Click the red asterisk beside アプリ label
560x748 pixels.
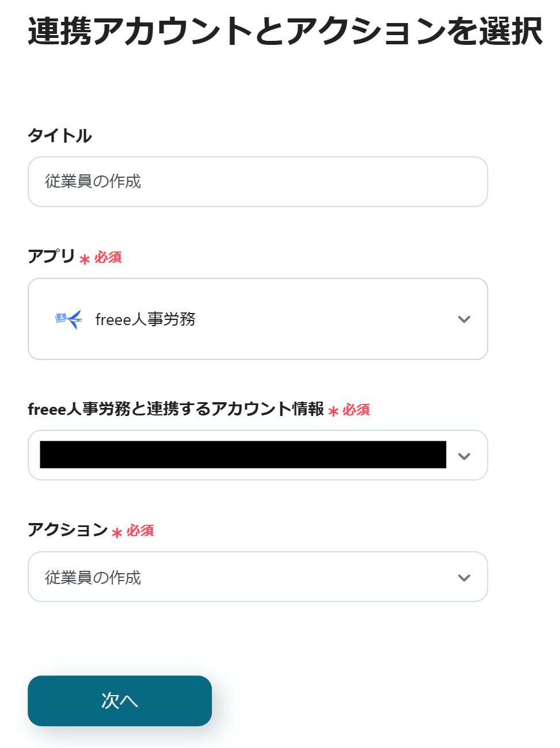pyautogui.click(x=85, y=259)
